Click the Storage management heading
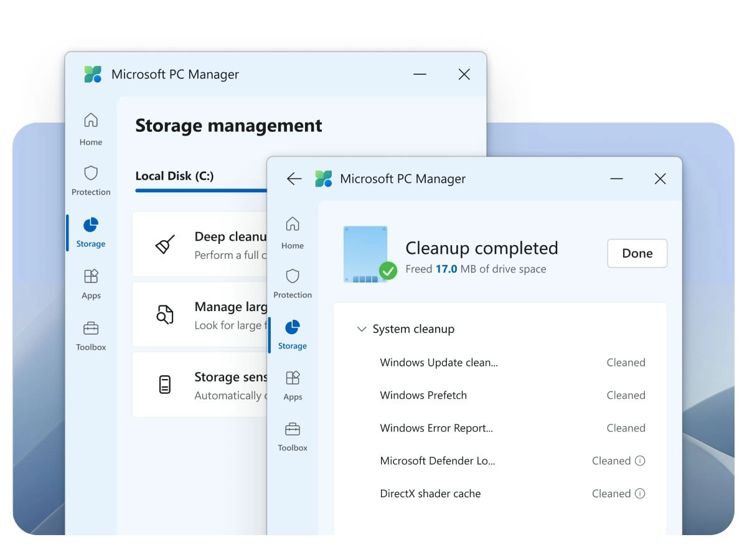Viewport: 747px width, 560px height. pyautogui.click(x=229, y=126)
